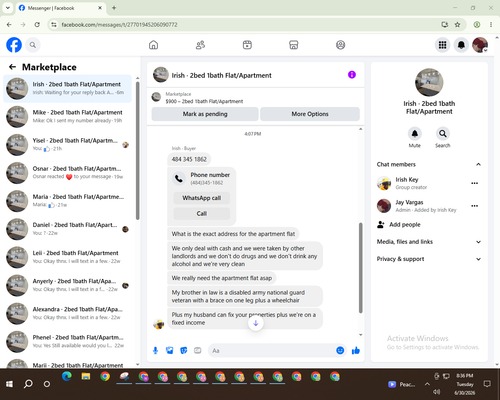Viewport: 500px width, 400px height.
Task: Jump to latest message down arrow
Action: 256,323
